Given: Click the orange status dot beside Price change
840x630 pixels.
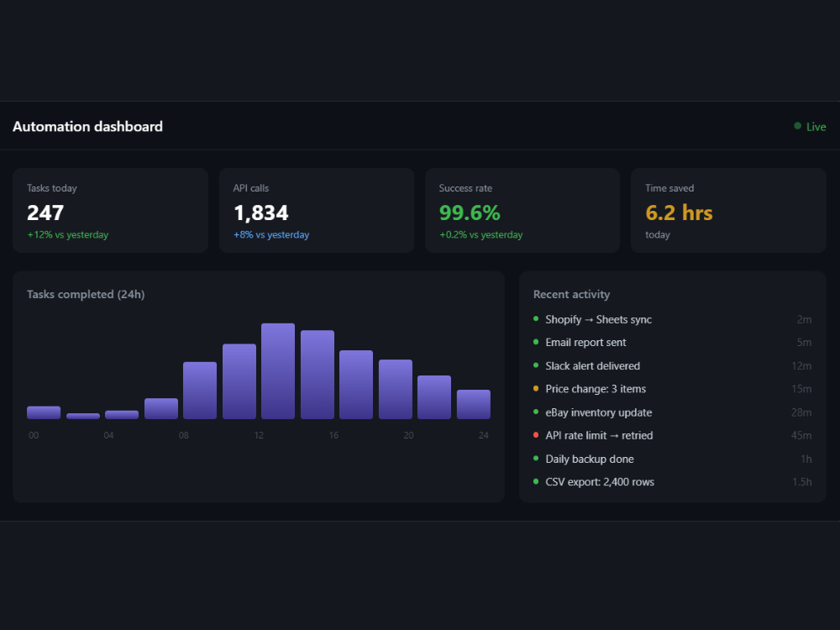Looking at the screenshot, I should pos(536,388).
